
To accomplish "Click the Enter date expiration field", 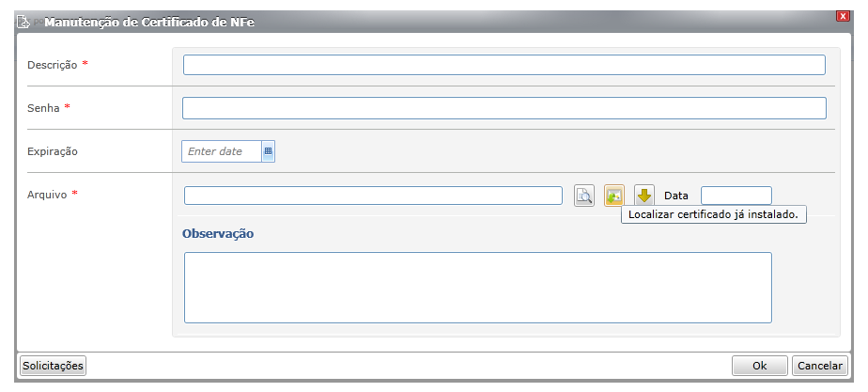I will click(x=222, y=151).
